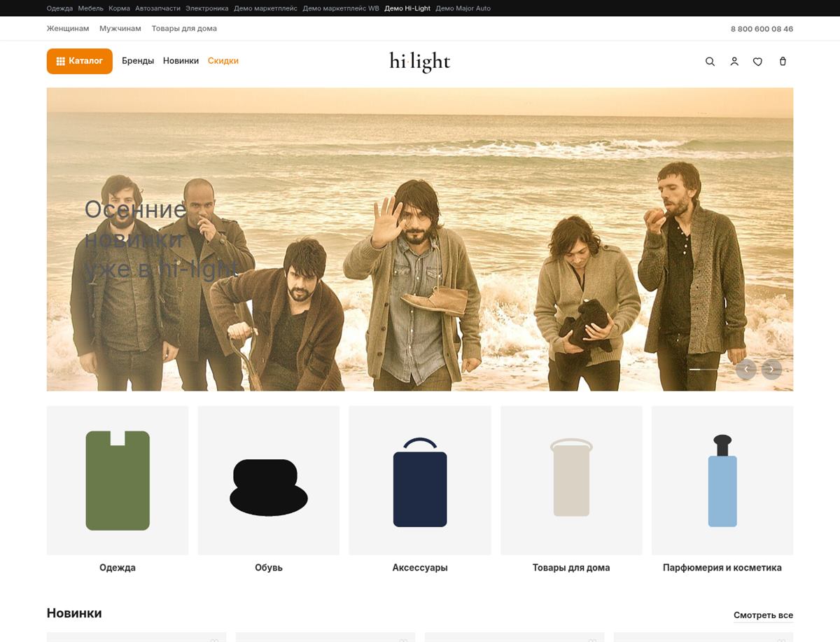Select the Товары для дома top link
This screenshot has height=642, width=840.
(x=184, y=29)
